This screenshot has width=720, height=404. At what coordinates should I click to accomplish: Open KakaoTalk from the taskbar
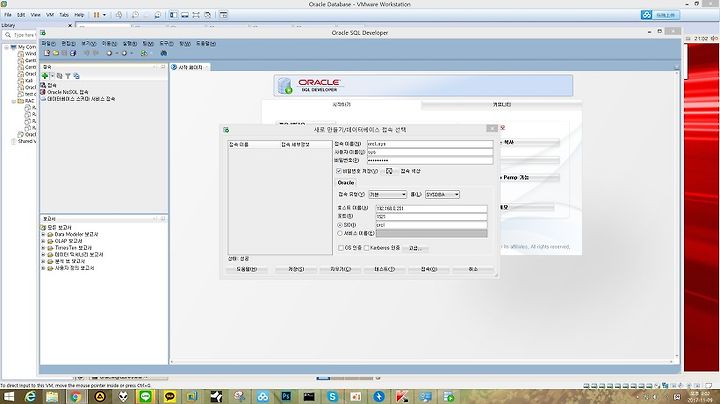coord(169,397)
